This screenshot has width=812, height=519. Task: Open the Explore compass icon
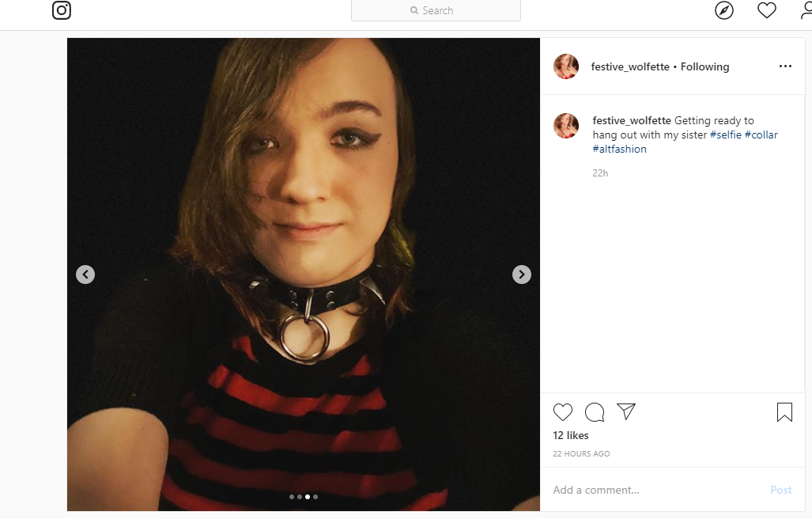pyautogui.click(x=724, y=10)
